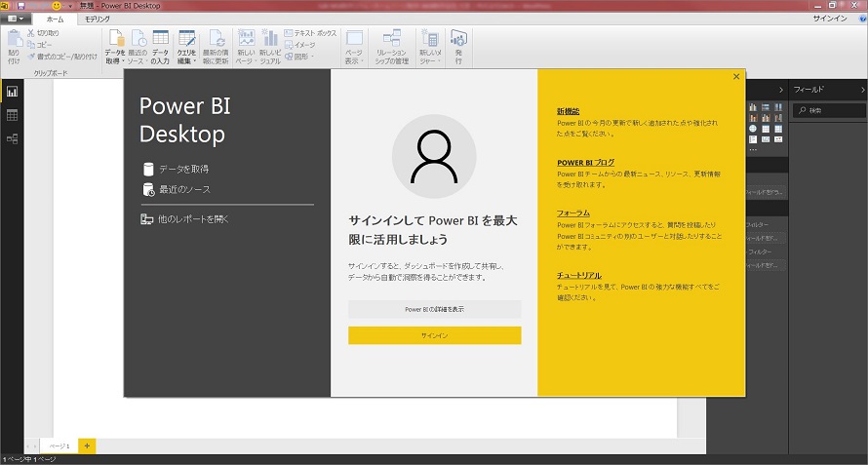The image size is (868, 465).
Task: Click 他のレポートを開く in the welcome dialog
Action: pyautogui.click(x=185, y=219)
